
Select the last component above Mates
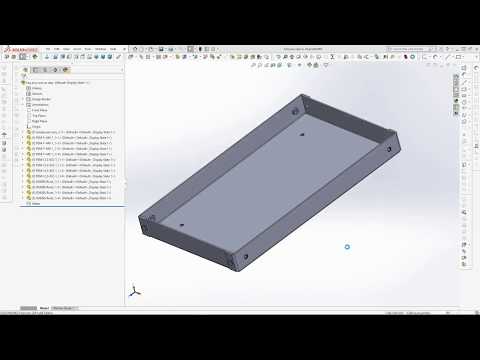69,198
